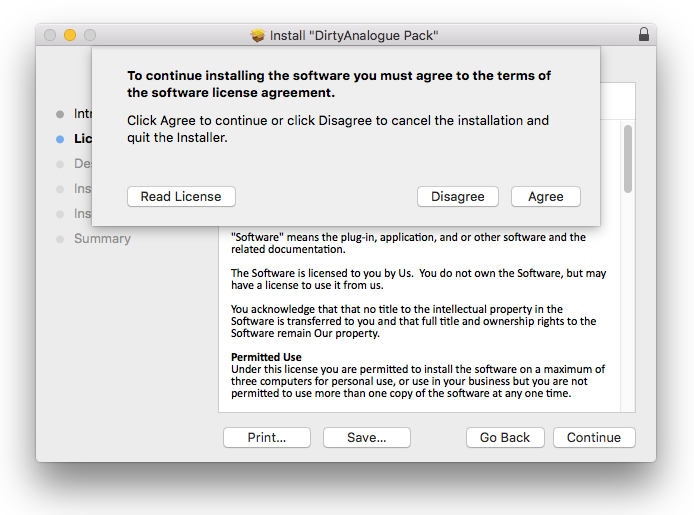The height and width of the screenshot is (515, 694).
Task: Click the Continue button
Action: (594, 438)
